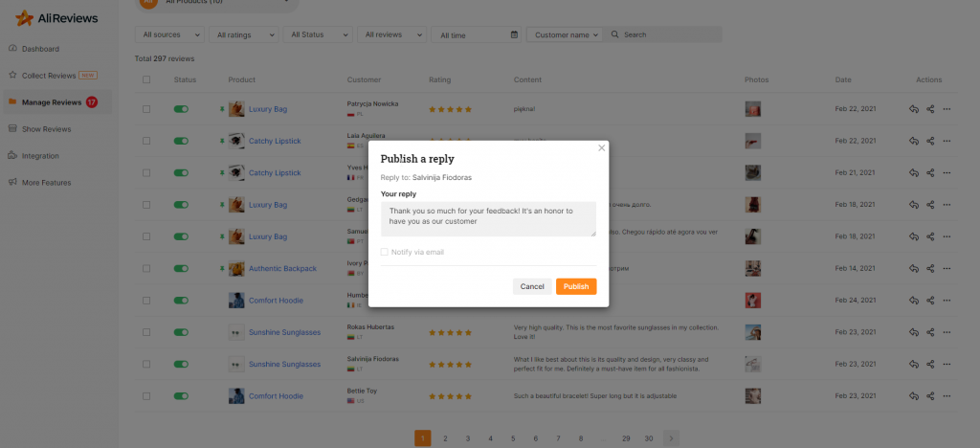Select the Patrycja Nowicka review row checkbox
This screenshot has height=448, width=980.
click(146, 109)
